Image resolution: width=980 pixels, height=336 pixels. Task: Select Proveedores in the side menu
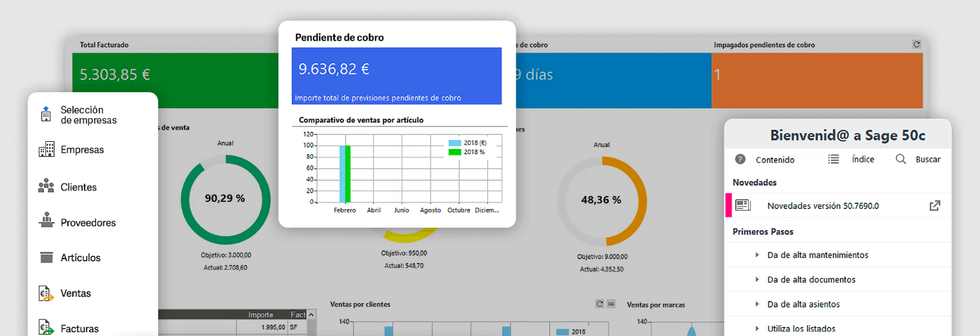tap(88, 222)
